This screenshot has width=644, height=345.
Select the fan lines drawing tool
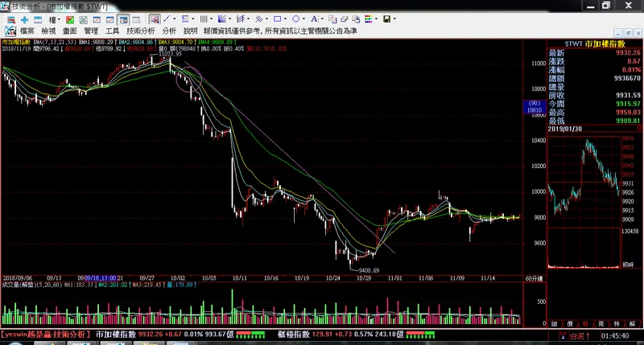point(222,18)
